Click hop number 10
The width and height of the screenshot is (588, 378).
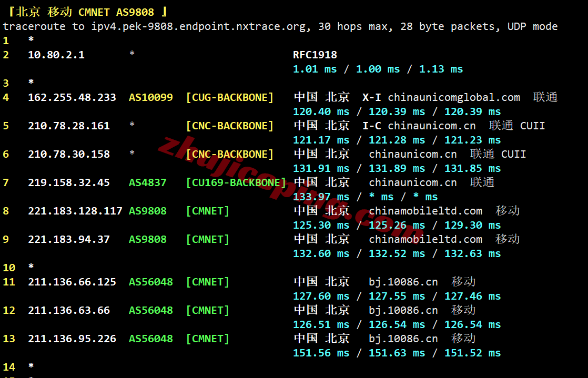coord(9,268)
